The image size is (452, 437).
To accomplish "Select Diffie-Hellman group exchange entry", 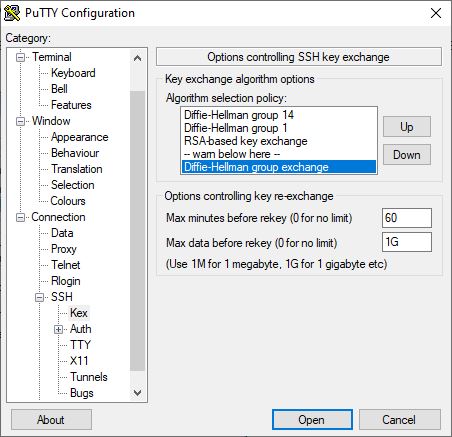I will tap(279, 167).
